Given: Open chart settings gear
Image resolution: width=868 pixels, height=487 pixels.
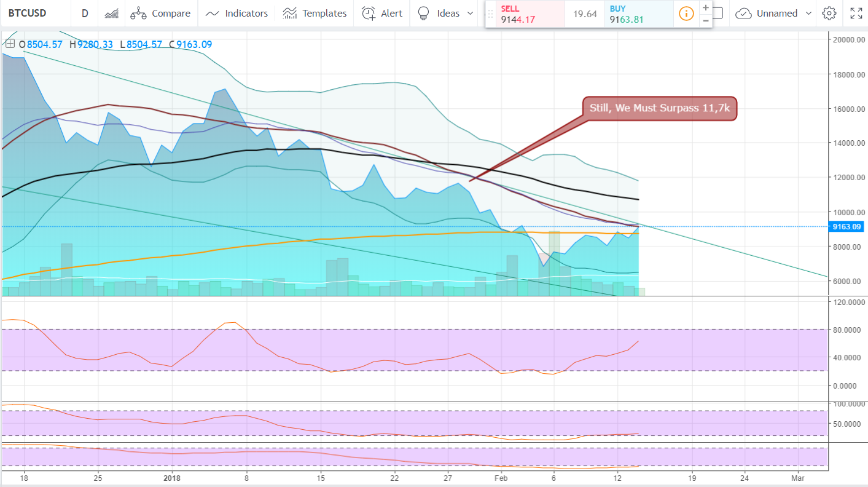Looking at the screenshot, I should tap(829, 13).
